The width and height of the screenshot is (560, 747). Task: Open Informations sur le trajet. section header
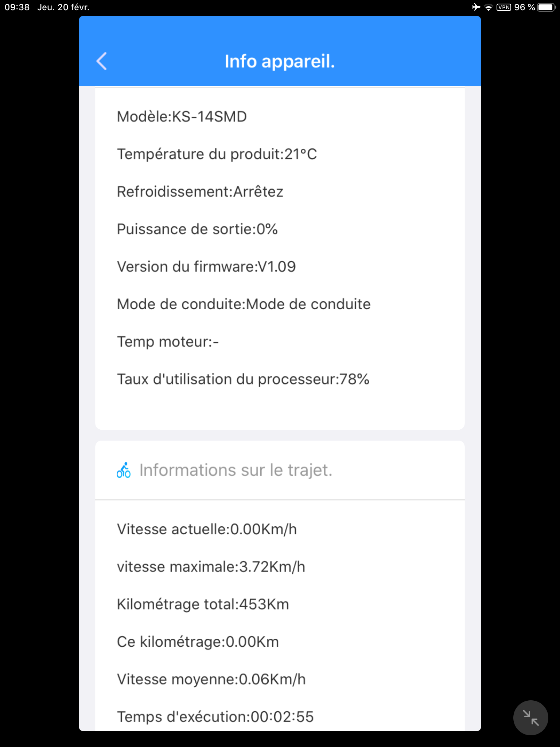click(280, 470)
